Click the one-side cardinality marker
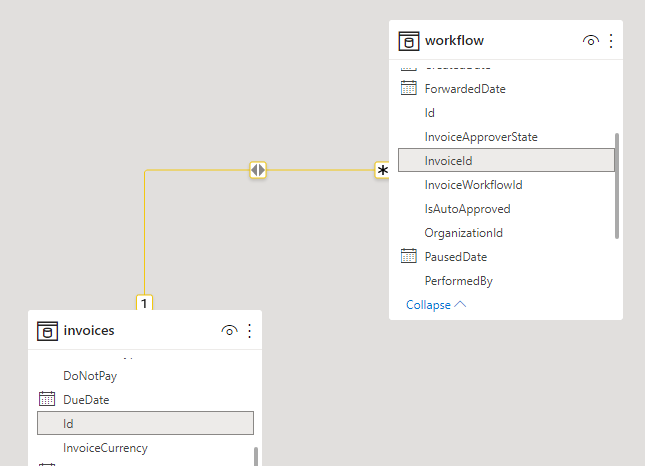645x466 pixels. 144,302
